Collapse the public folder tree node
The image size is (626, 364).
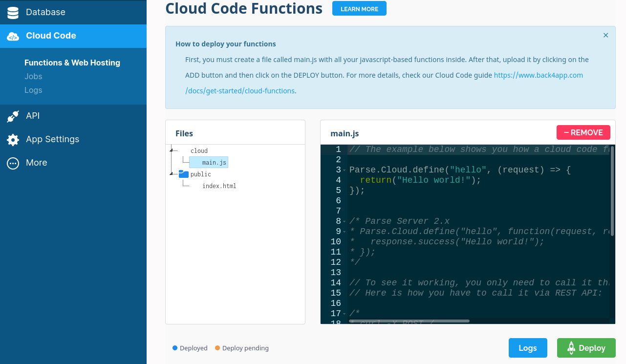click(x=172, y=173)
